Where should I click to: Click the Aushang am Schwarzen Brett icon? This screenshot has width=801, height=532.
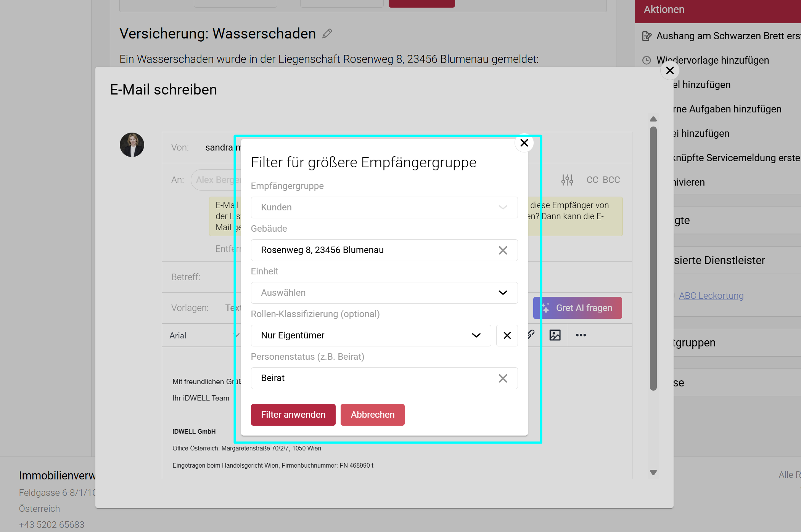click(647, 36)
